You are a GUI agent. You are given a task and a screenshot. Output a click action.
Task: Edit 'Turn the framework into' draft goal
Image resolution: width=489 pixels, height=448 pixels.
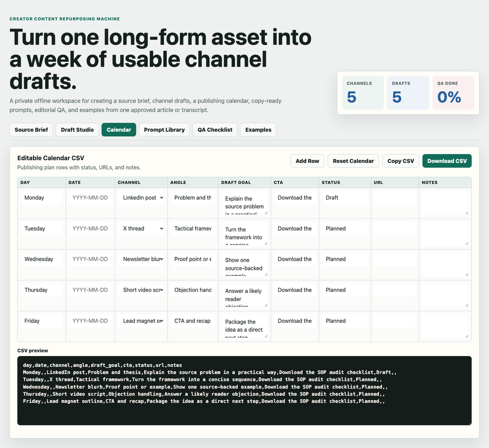pyautogui.click(x=244, y=234)
